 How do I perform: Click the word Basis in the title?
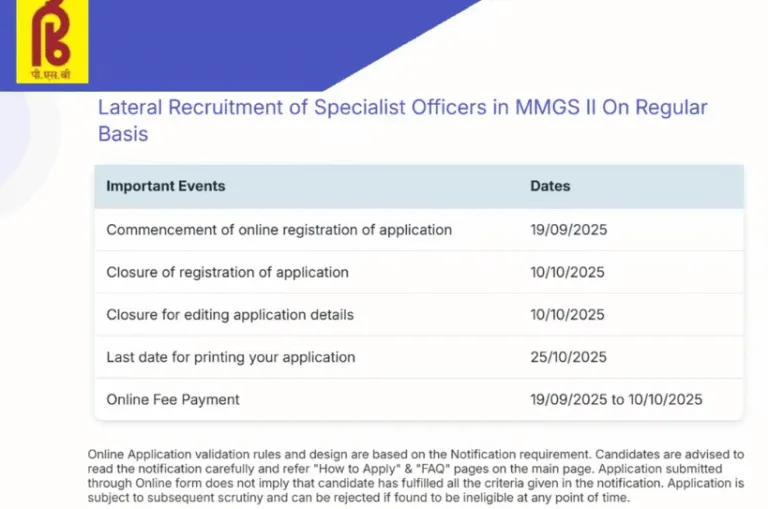[x=123, y=134]
